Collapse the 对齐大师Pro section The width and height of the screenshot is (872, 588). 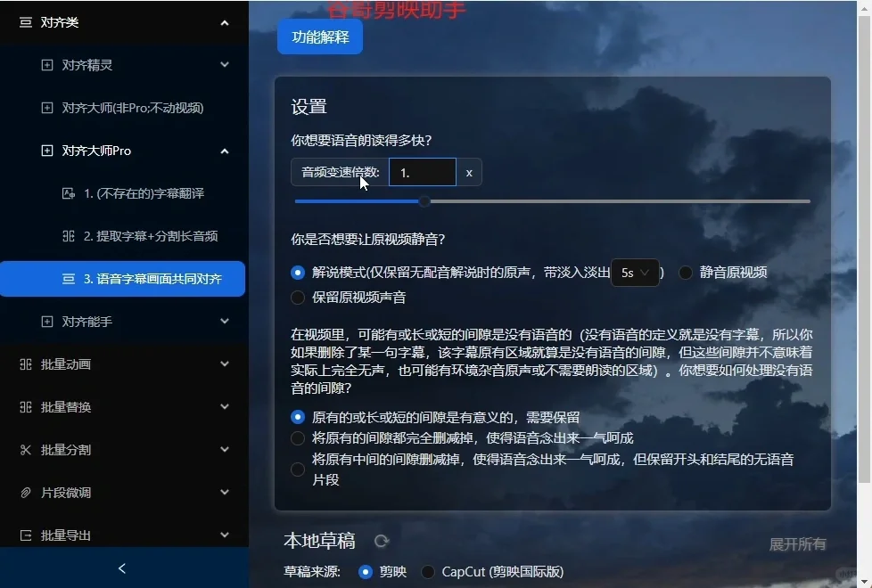[x=224, y=151]
